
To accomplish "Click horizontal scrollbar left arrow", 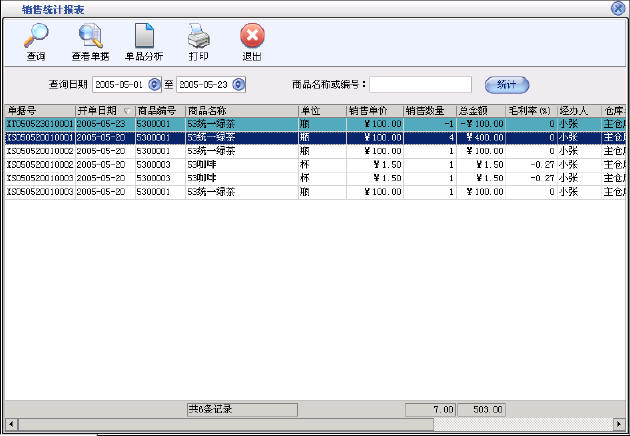I will [10, 424].
